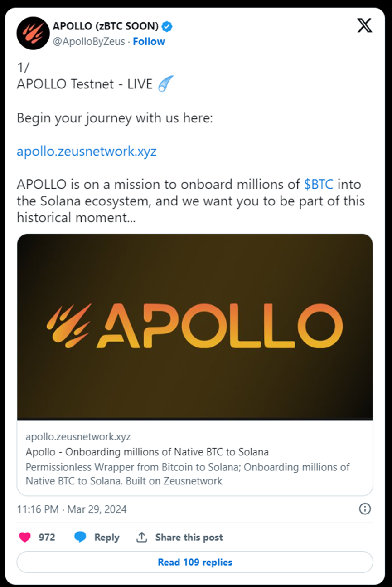This screenshot has width=392, height=587.
Task: Click the 972 likes count
Action: pos(47,537)
